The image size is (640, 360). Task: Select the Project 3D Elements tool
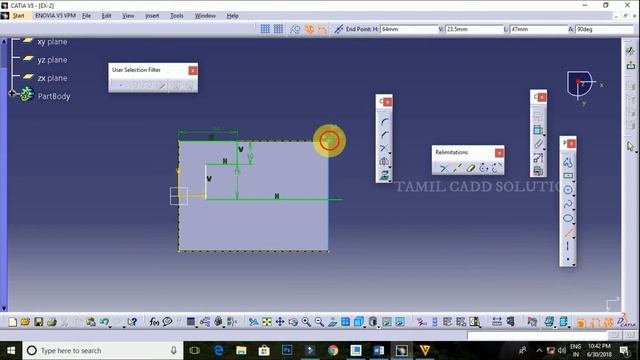point(384,176)
